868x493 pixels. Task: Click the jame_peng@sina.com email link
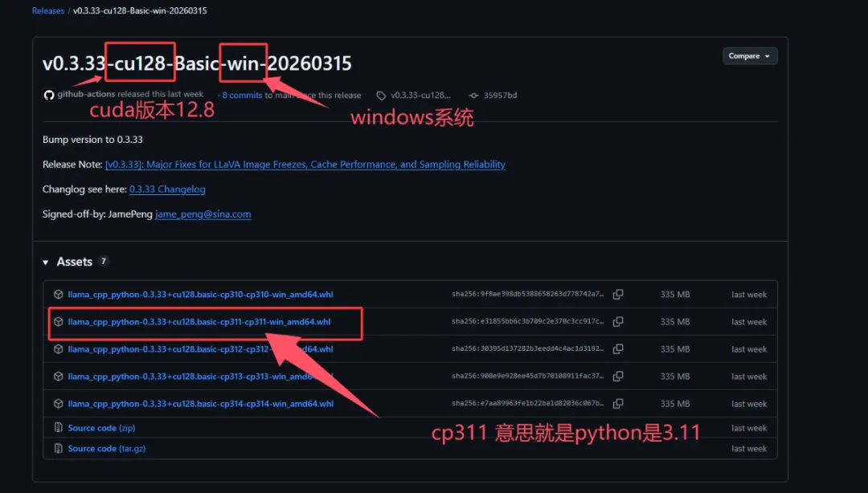tap(203, 214)
